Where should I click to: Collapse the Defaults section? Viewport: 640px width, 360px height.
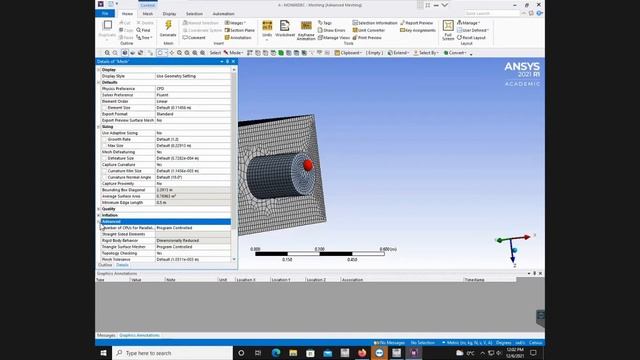coord(98,82)
